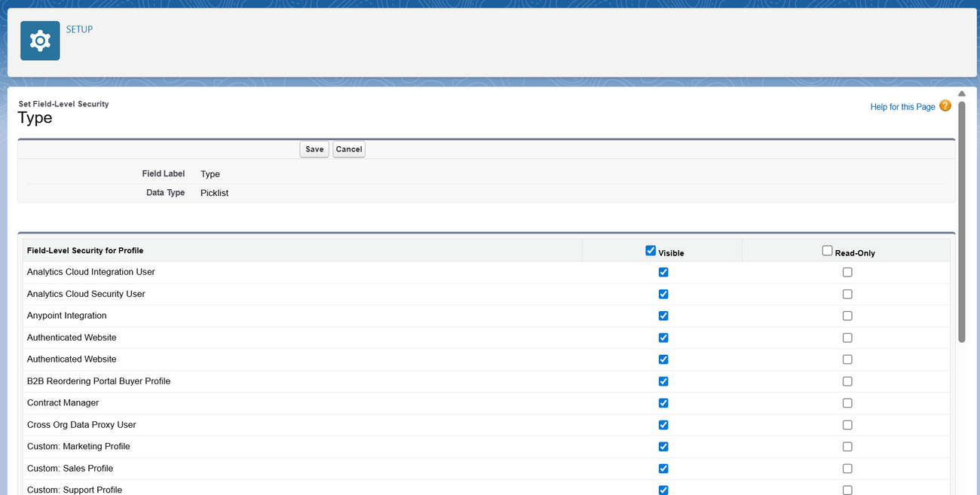Open Help for this Page
The width and height of the screenshot is (980, 495).
click(902, 106)
